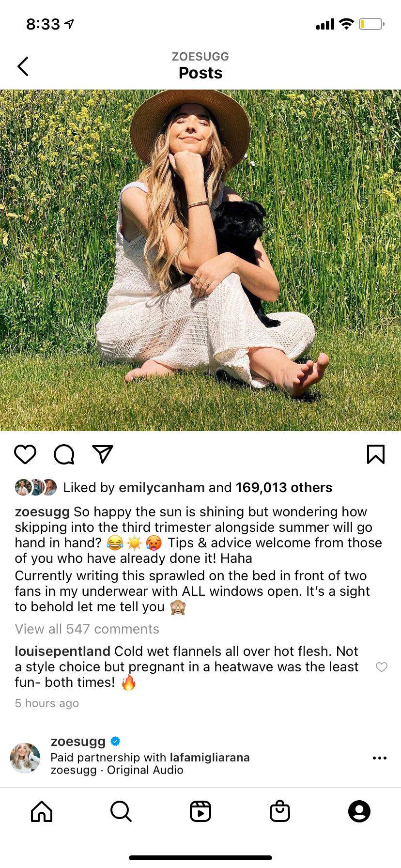Show the 169,013 others who liked

click(284, 487)
